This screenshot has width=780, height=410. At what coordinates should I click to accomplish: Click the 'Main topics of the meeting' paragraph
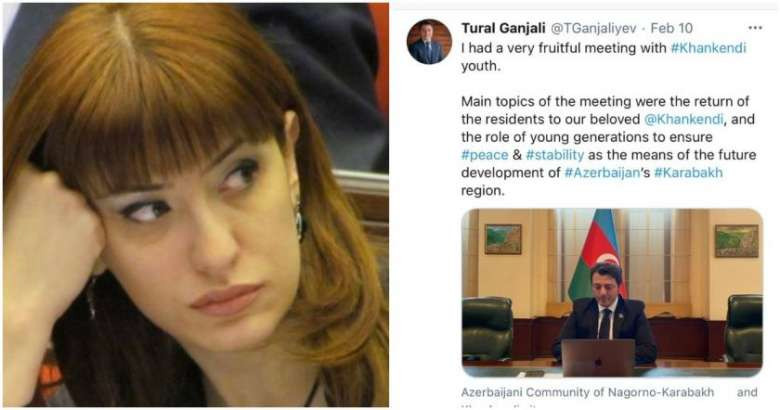[608, 146]
